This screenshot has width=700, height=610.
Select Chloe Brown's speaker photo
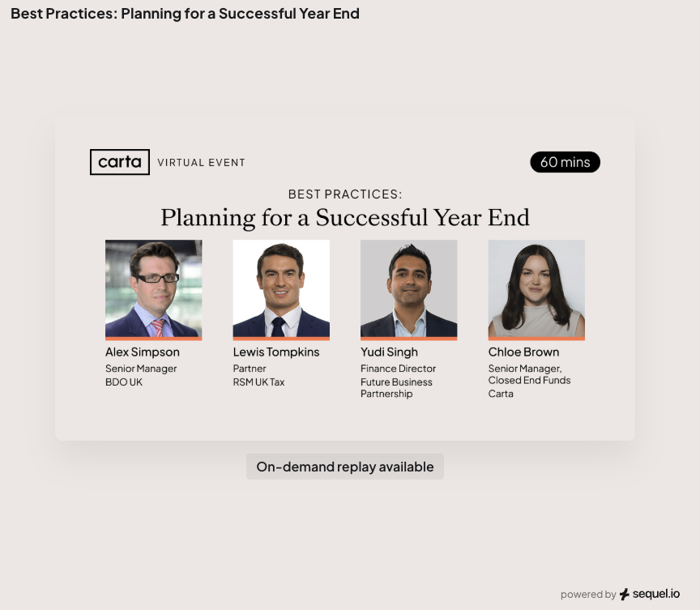[x=536, y=289]
